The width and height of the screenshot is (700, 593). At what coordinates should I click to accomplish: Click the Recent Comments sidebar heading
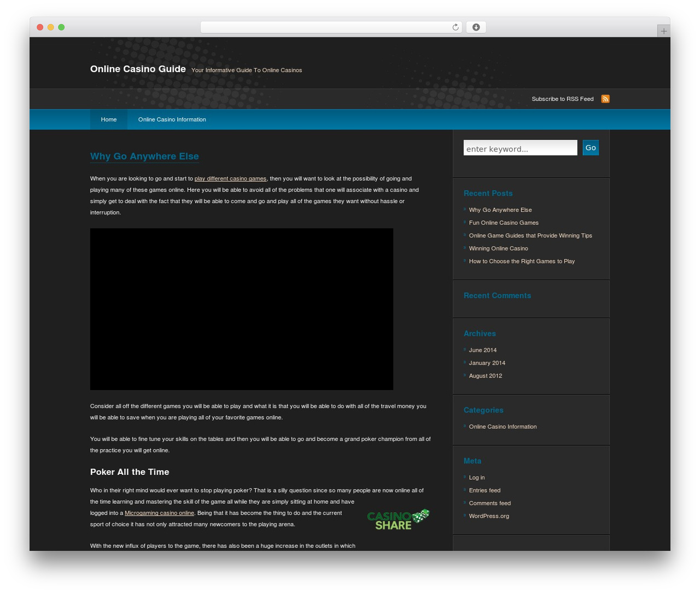click(497, 295)
